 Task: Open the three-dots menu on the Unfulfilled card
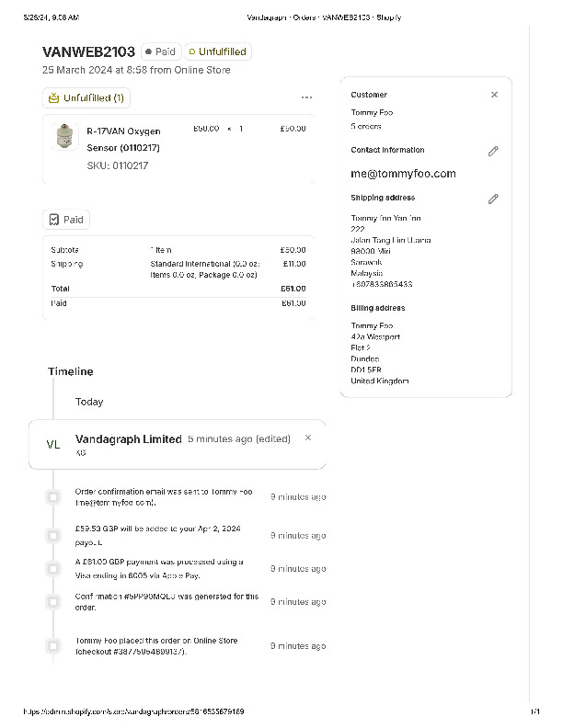coord(306,97)
